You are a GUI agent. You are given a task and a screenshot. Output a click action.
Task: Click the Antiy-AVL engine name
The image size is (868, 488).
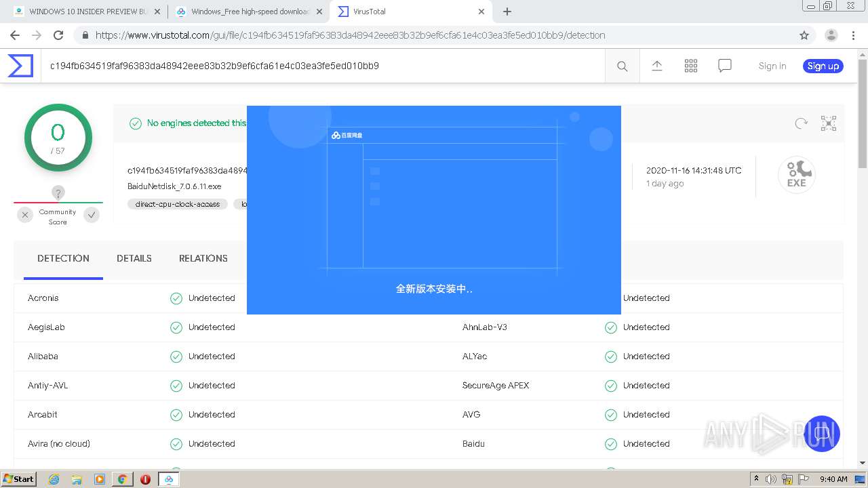[48, 386]
